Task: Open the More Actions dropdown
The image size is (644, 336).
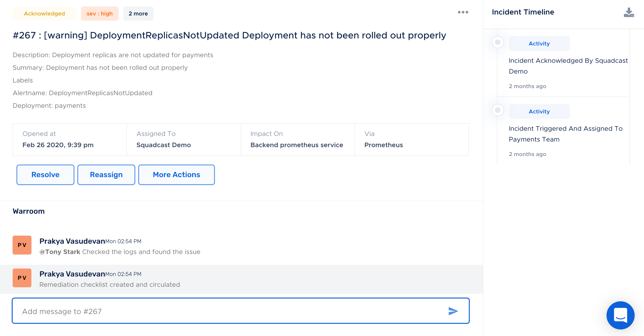Action: [x=176, y=175]
